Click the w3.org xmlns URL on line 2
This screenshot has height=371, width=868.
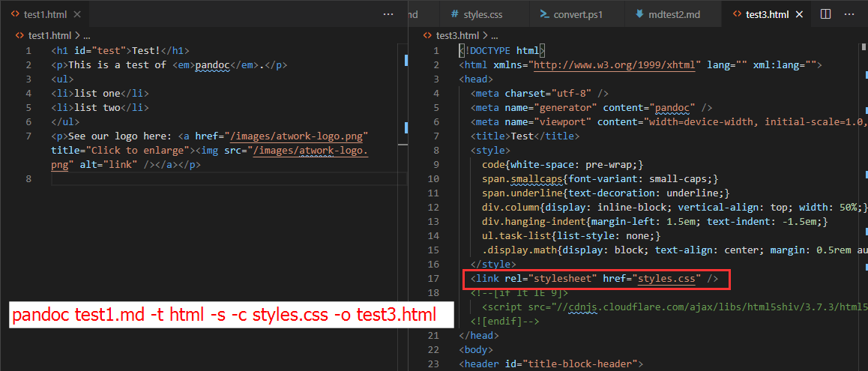coord(616,65)
